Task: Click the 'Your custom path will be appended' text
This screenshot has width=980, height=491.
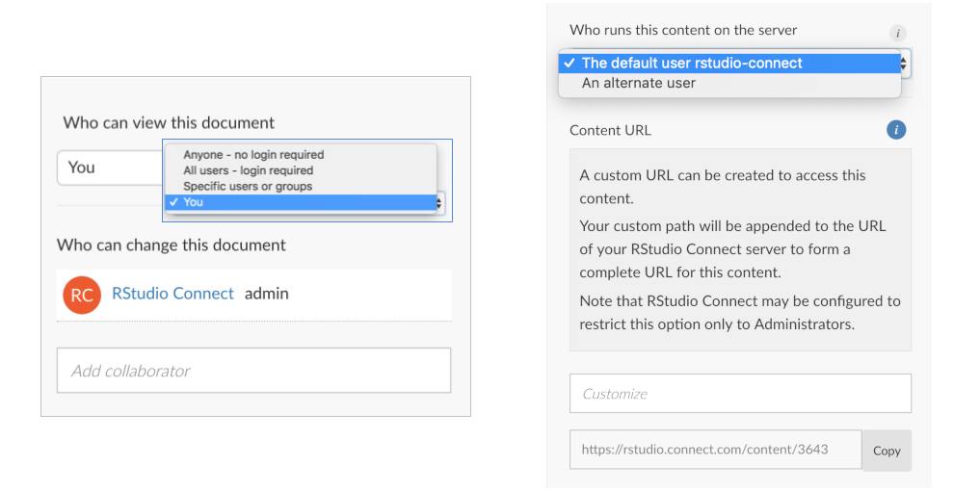Action: point(732,249)
